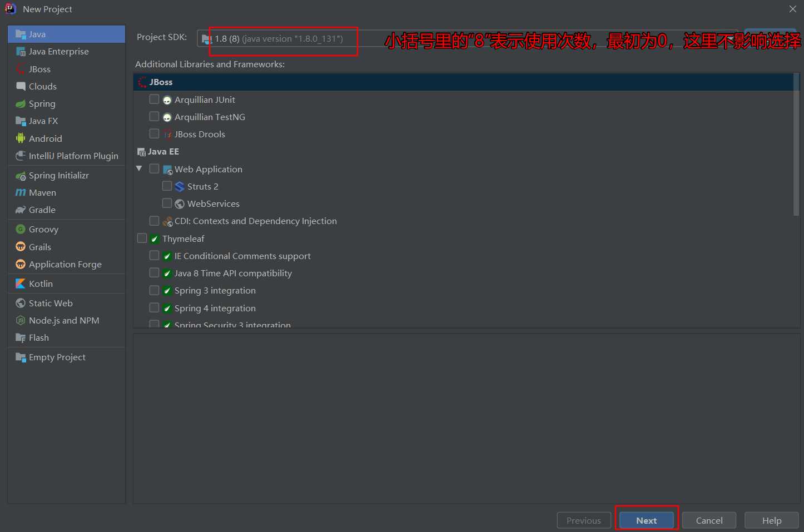The height and width of the screenshot is (532, 804).
Task: Click the Flash folder icon
Action: pos(21,337)
